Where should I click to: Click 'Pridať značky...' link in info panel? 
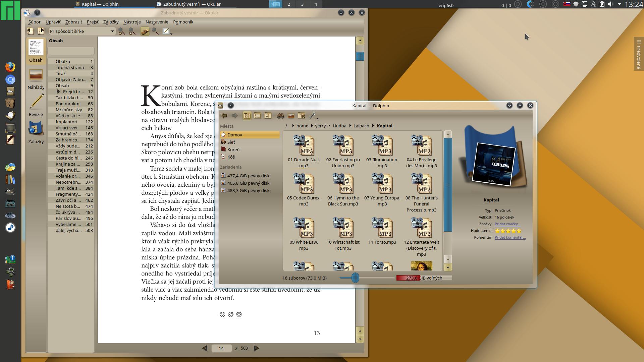pos(507,224)
